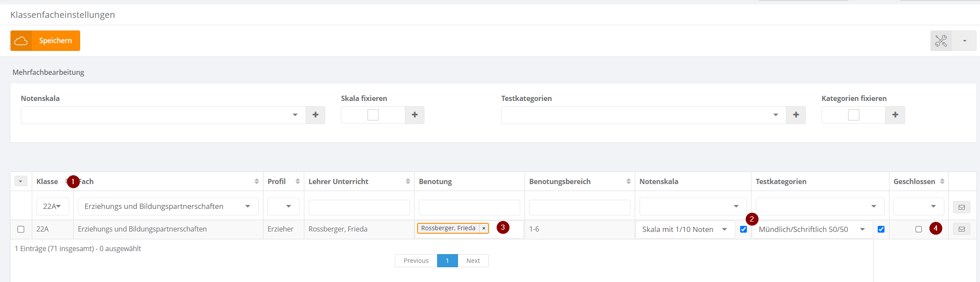Viewport: 980px width, 282px height.
Task: Go to Previous page
Action: point(416,261)
